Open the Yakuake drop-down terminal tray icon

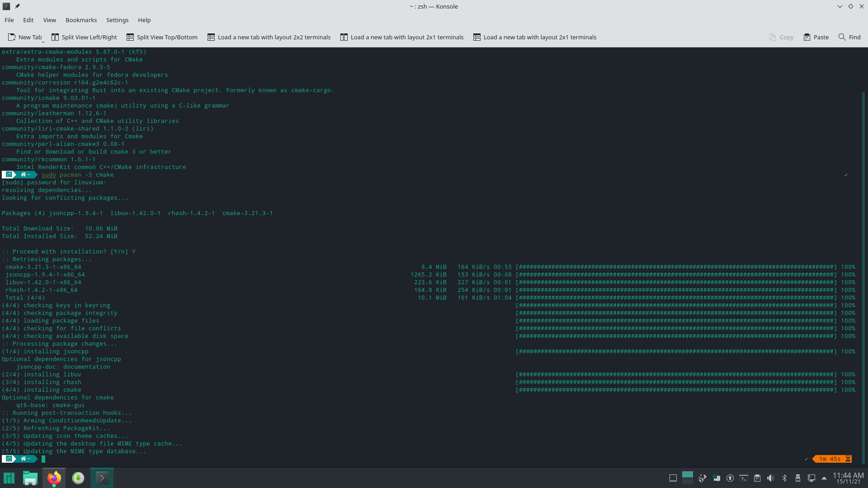point(743,478)
